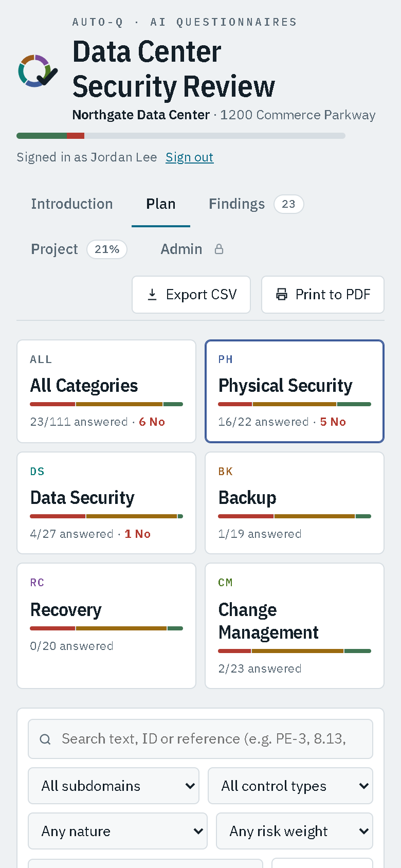The width and height of the screenshot is (401, 868).
Task: Click the Print to PDF button
Action: click(x=323, y=295)
